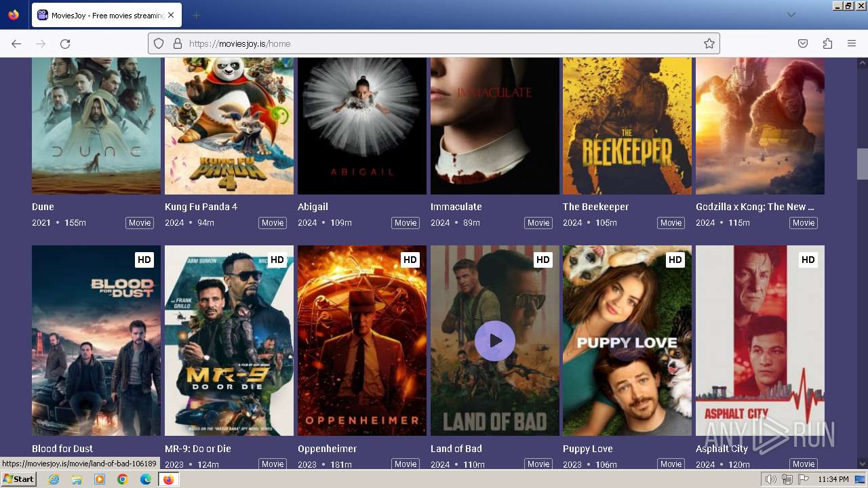Bookmark this page with the star icon
Viewport: 868px width, 488px height.
709,43
